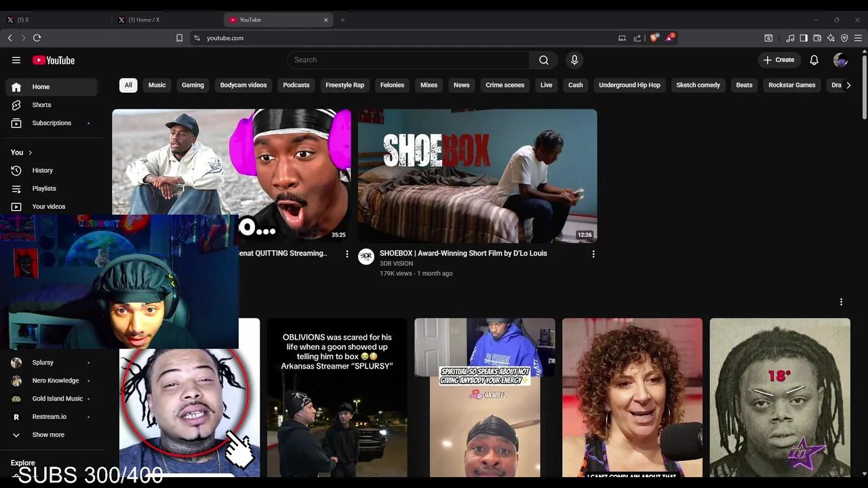The image size is (868, 488).
Task: Select the Music filter chip
Action: (157, 85)
